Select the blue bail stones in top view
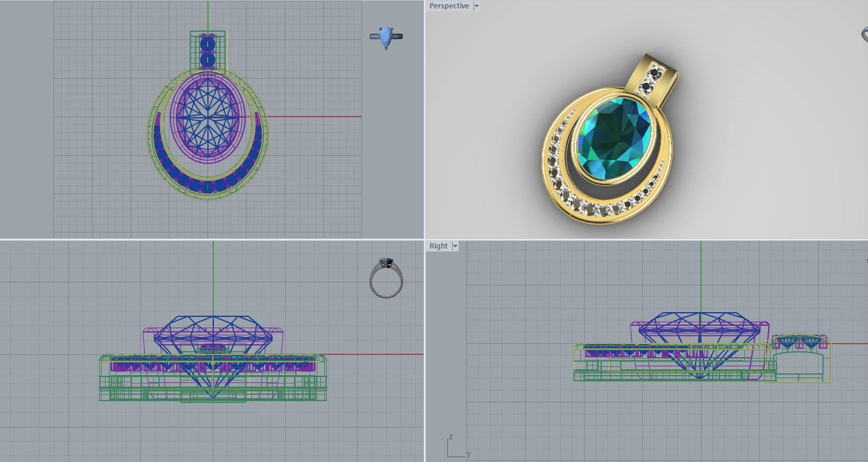 point(207,51)
